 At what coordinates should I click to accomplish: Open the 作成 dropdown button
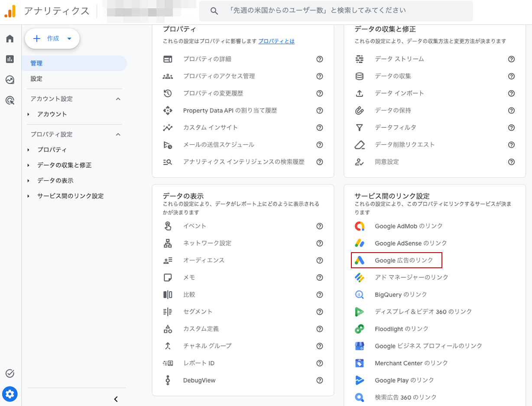point(52,39)
